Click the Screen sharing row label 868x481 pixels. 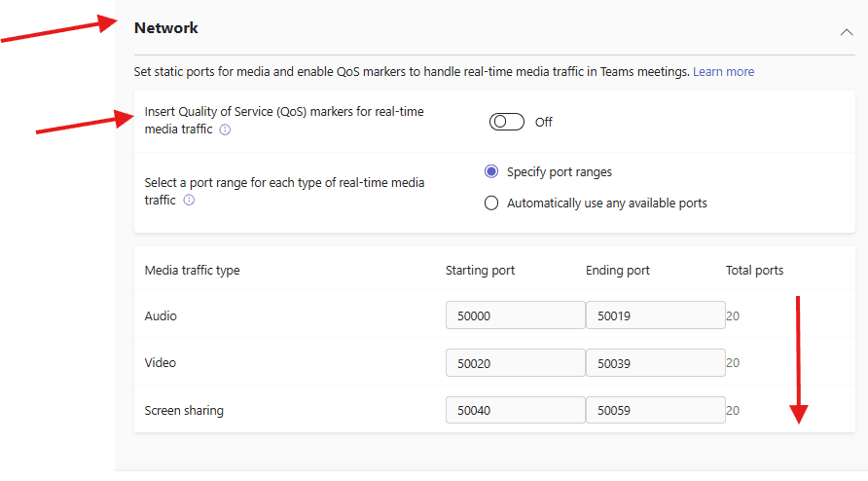click(x=184, y=411)
